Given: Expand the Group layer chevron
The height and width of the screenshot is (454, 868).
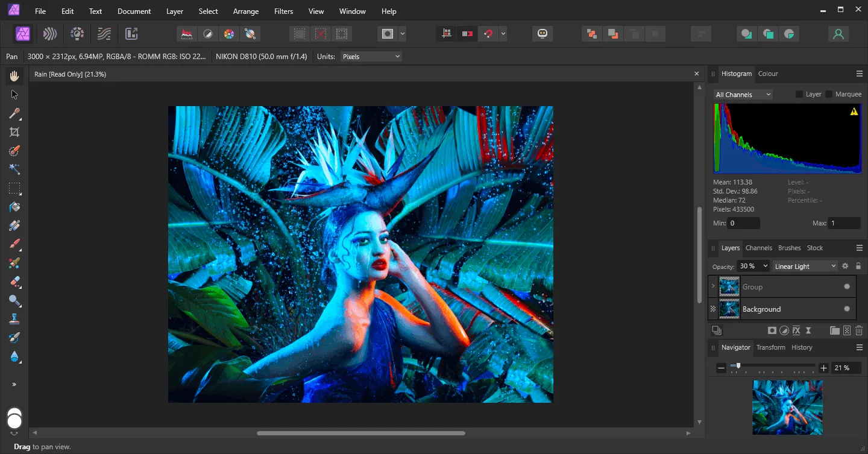Looking at the screenshot, I should pos(713,286).
